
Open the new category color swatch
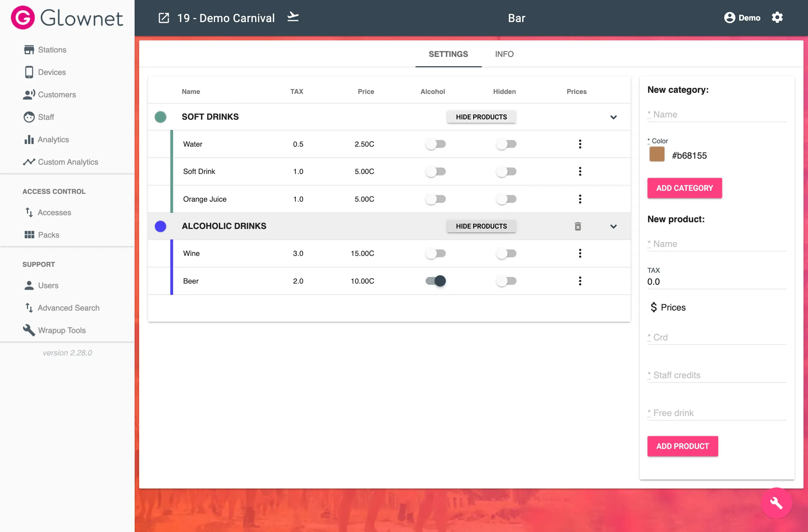pyautogui.click(x=657, y=155)
